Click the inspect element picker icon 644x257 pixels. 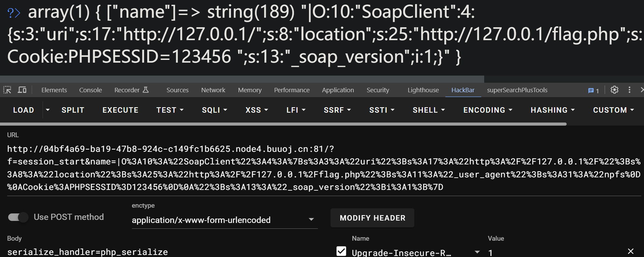(x=7, y=90)
